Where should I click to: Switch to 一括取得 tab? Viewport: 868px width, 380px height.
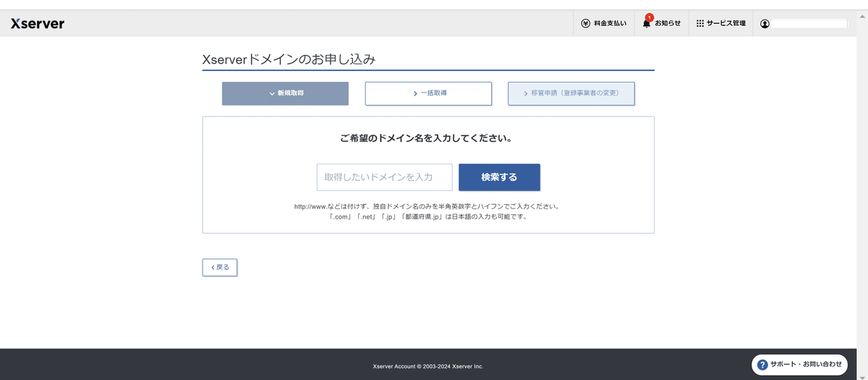(428, 93)
